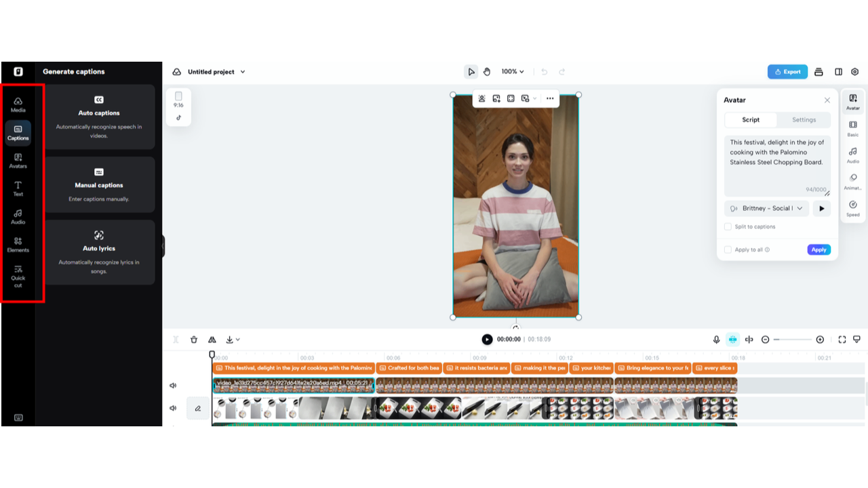Mute the first audio track
868x488 pixels.
tap(173, 385)
